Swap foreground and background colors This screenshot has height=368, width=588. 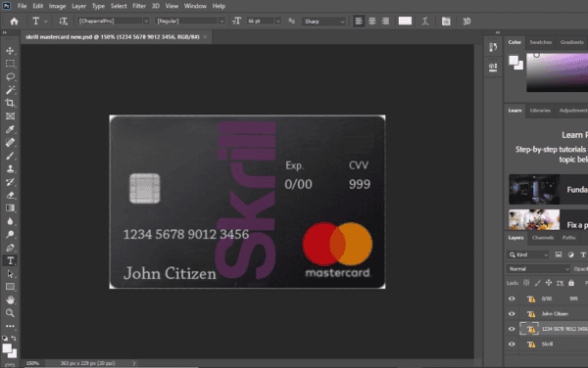coord(14,338)
